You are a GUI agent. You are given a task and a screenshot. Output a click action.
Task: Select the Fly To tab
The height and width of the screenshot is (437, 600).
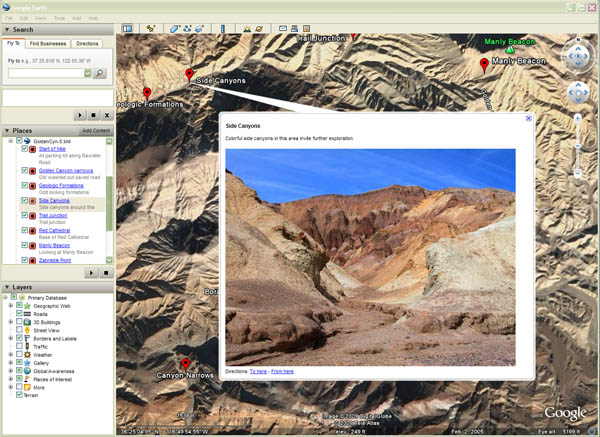13,43
